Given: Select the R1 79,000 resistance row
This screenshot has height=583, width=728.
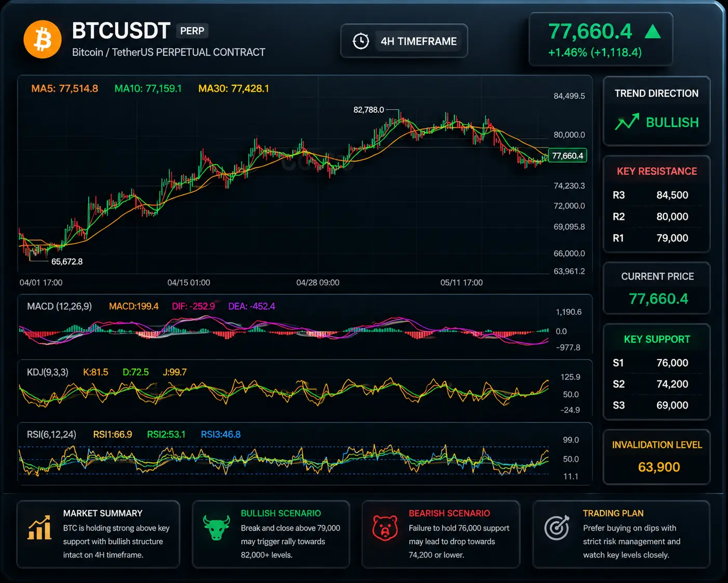Looking at the screenshot, I should pyautogui.click(x=656, y=238).
